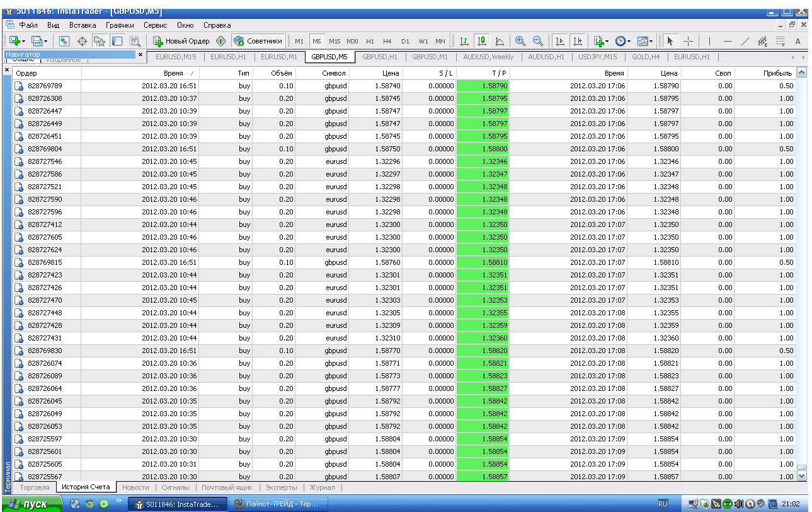The height and width of the screenshot is (512, 812).
Task: Toggle chart auto scroll icon
Action: 559,41
